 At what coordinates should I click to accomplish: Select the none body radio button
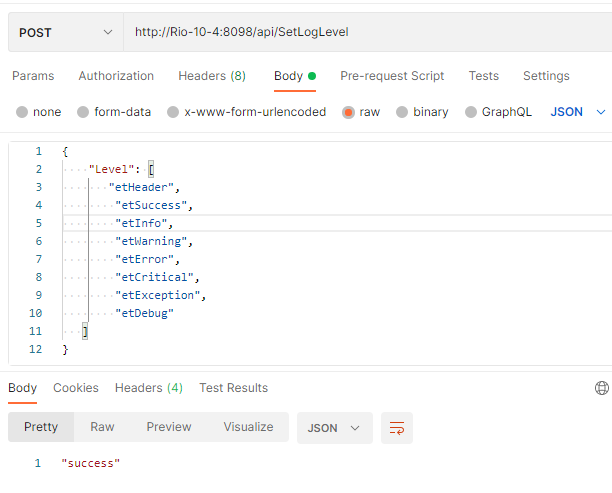pos(22,112)
